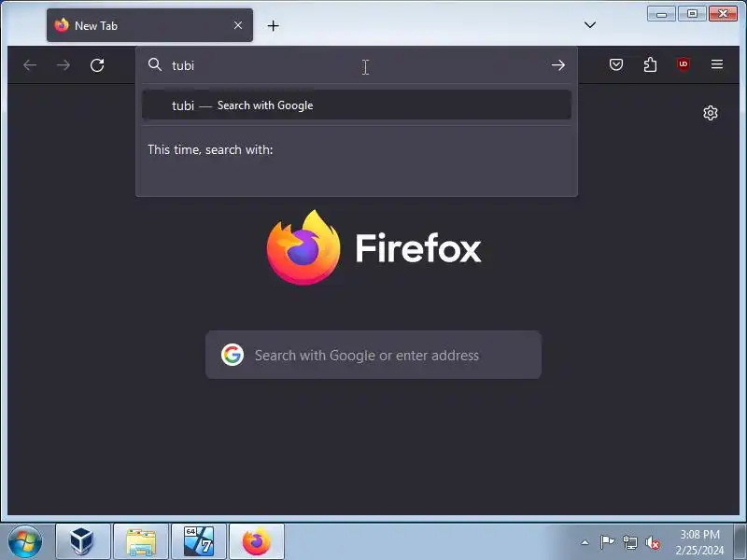Click the Google logo in the search box

point(233,355)
